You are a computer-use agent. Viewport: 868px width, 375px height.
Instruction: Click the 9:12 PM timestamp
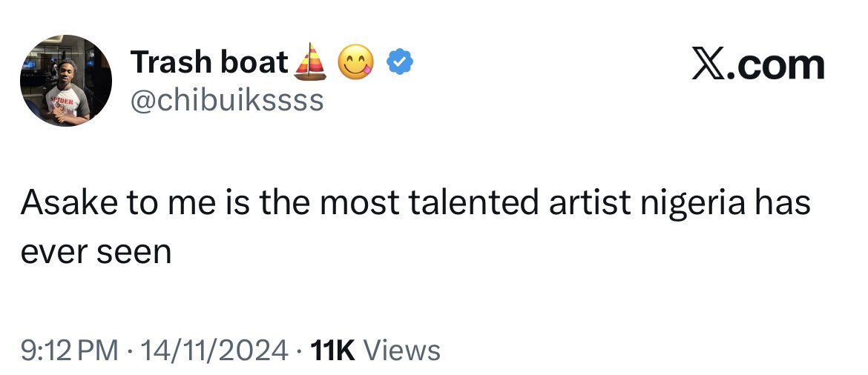69,351
